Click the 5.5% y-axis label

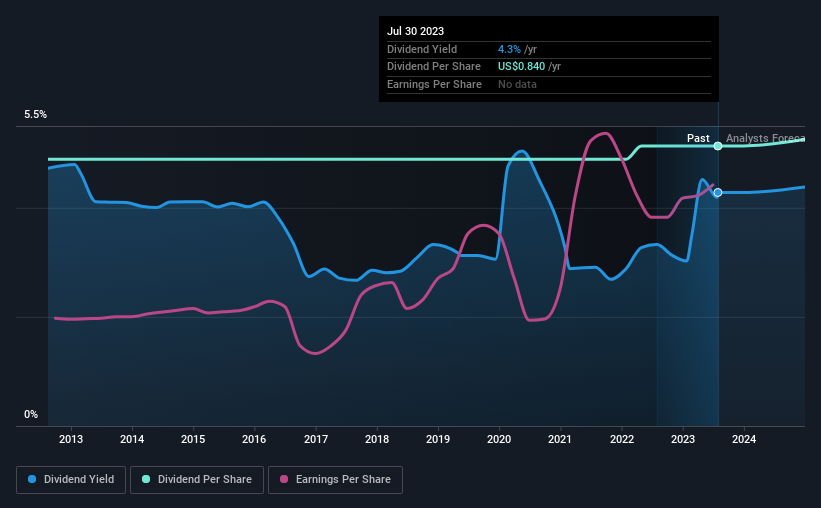[36, 115]
